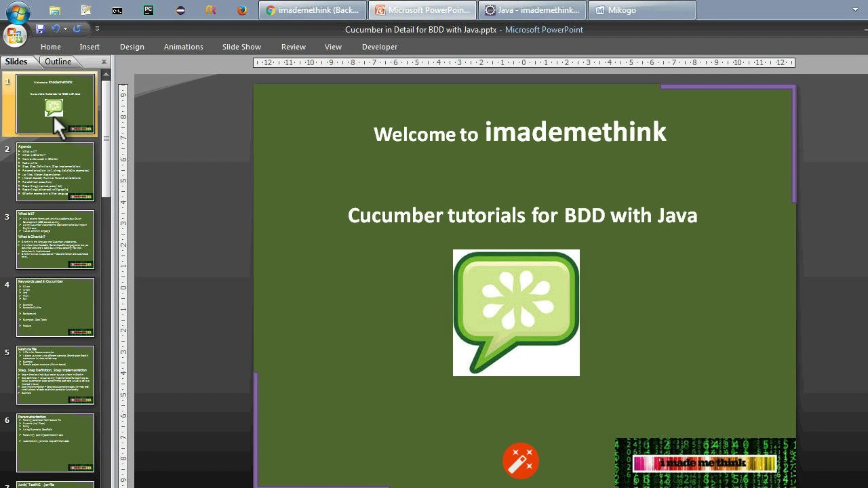Launch Firefox from the taskbar

242,10
